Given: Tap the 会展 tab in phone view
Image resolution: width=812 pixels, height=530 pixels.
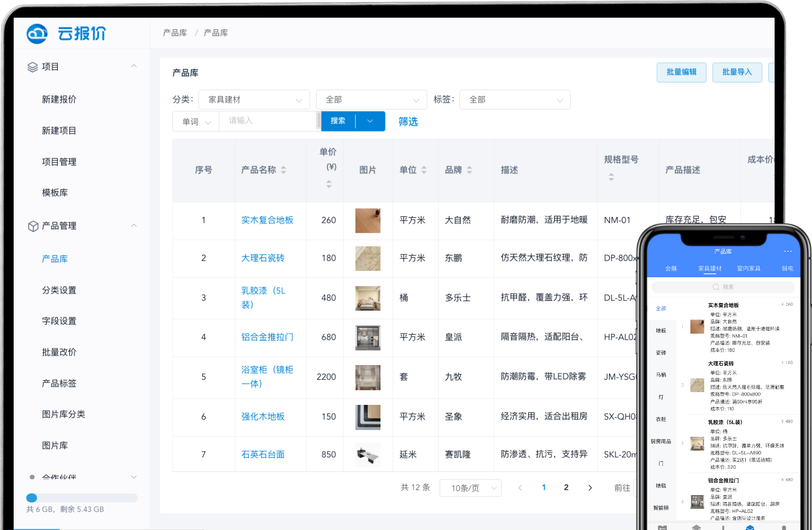Looking at the screenshot, I should [671, 268].
